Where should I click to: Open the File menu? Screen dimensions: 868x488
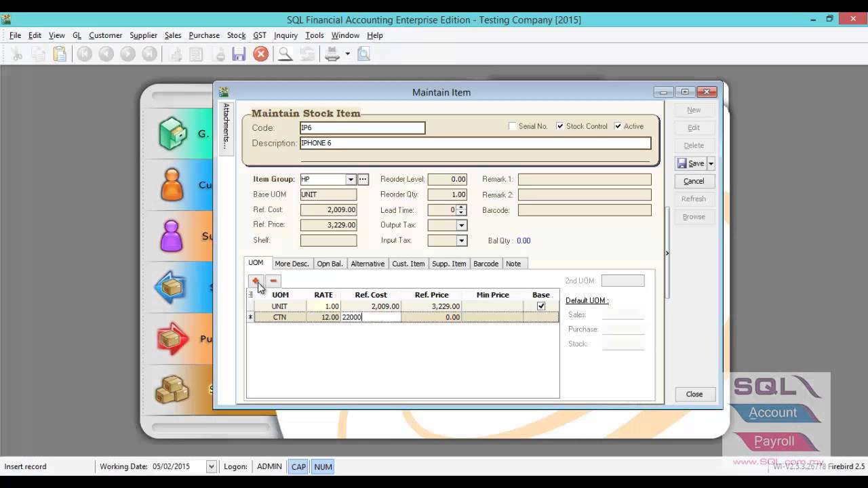coord(15,35)
